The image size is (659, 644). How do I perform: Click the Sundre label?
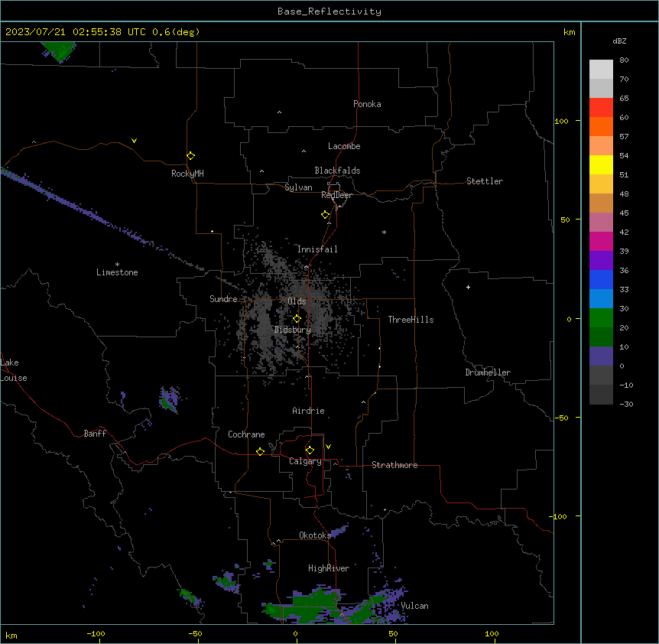point(223,299)
